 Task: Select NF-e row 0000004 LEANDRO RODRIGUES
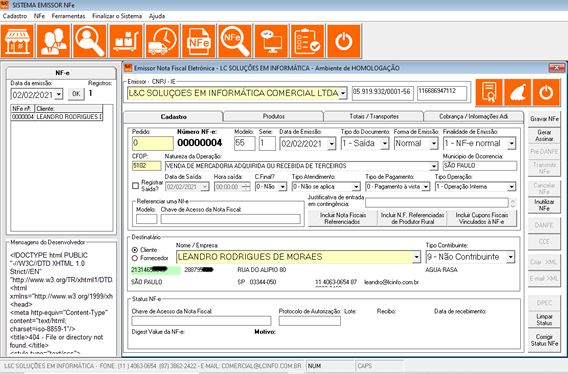(57, 117)
